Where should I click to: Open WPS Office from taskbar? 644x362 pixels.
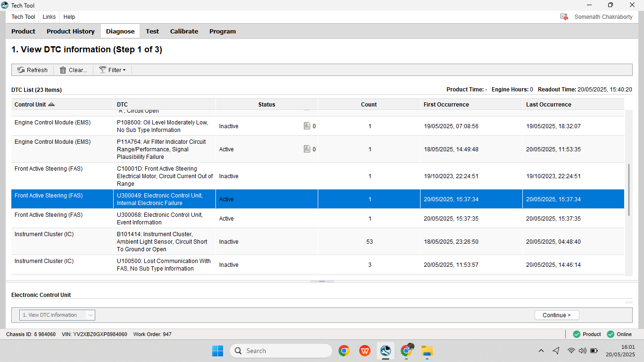click(x=364, y=351)
